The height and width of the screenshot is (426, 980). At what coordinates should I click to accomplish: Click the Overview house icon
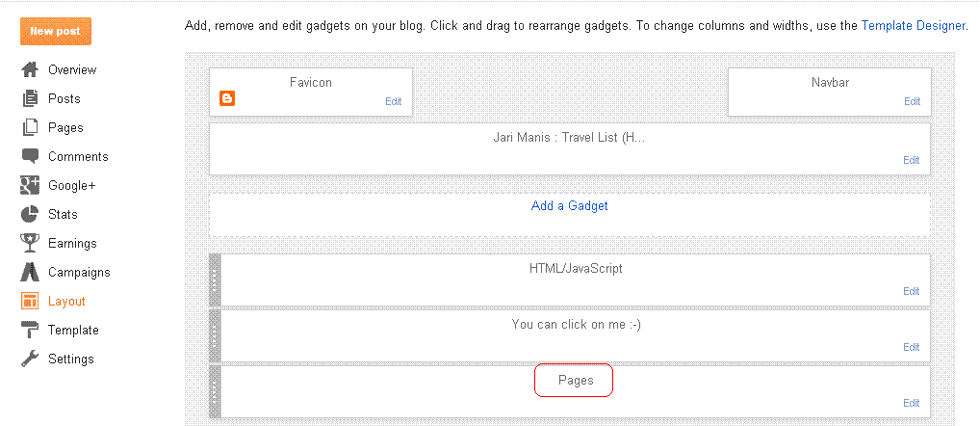click(x=30, y=69)
